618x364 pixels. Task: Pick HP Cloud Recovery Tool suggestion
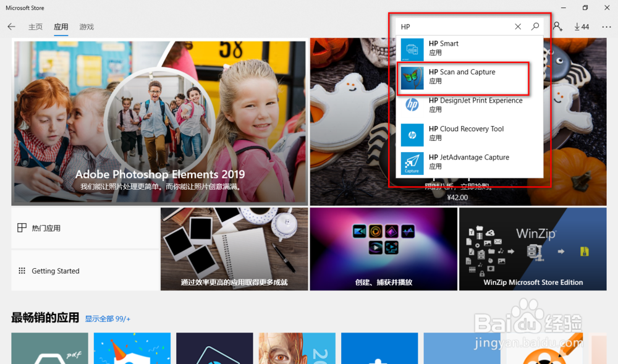[470, 135]
